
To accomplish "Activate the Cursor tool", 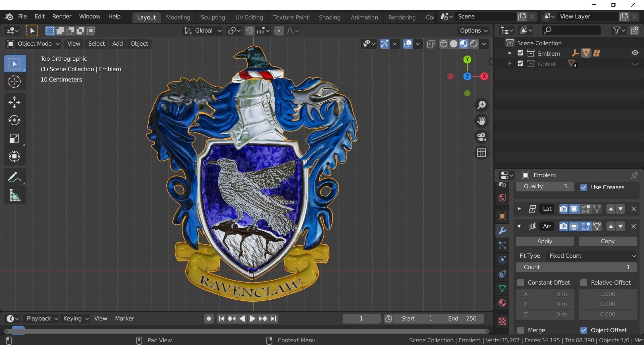I will click(x=15, y=82).
